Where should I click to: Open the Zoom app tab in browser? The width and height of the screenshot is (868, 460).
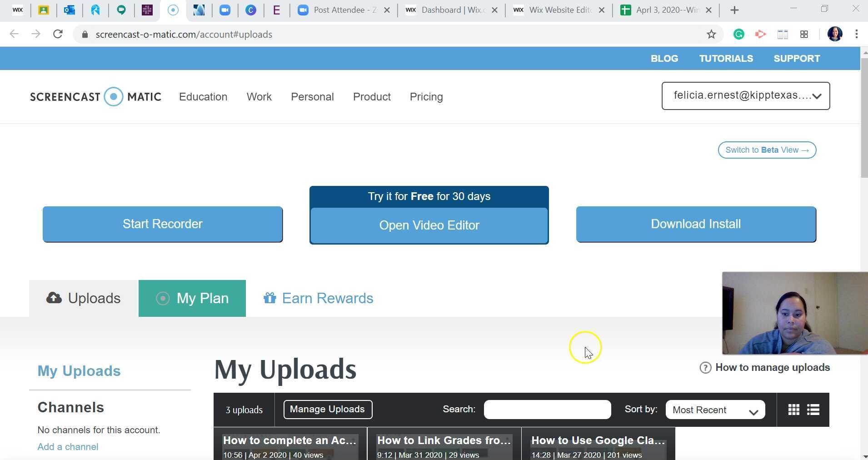[343, 10]
